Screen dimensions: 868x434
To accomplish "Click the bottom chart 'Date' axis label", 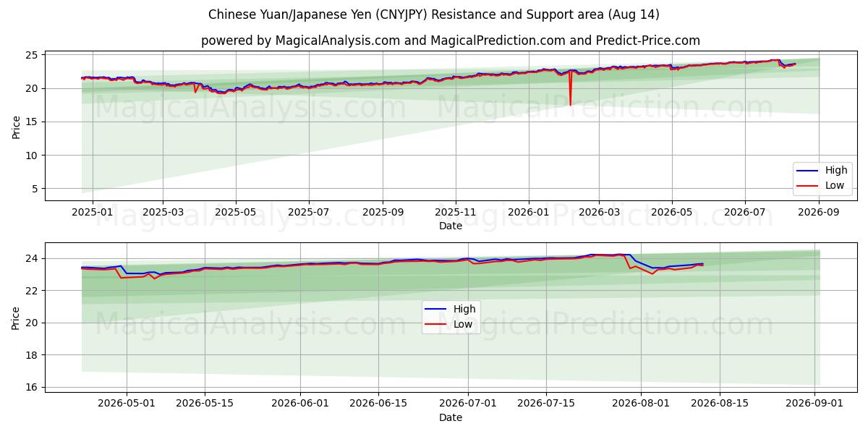I will pyautogui.click(x=451, y=417).
